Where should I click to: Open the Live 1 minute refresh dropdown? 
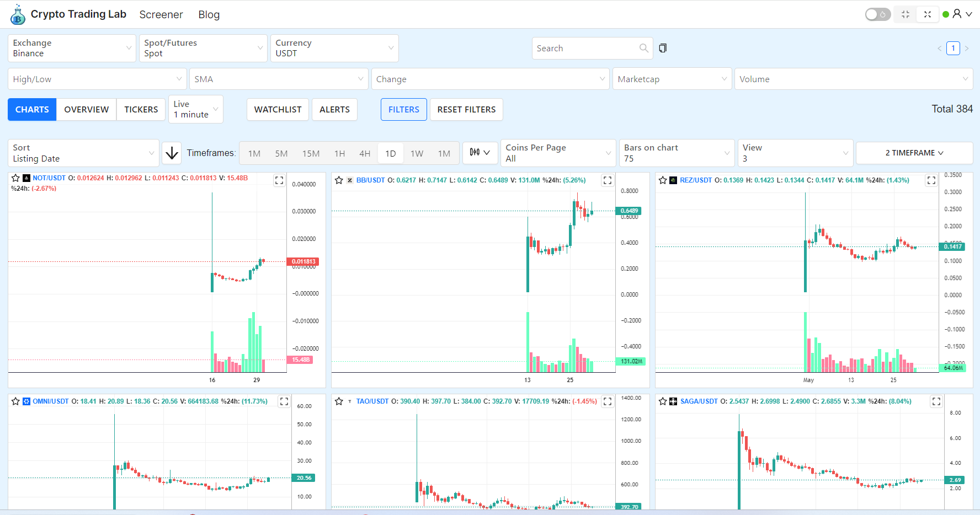coord(196,109)
